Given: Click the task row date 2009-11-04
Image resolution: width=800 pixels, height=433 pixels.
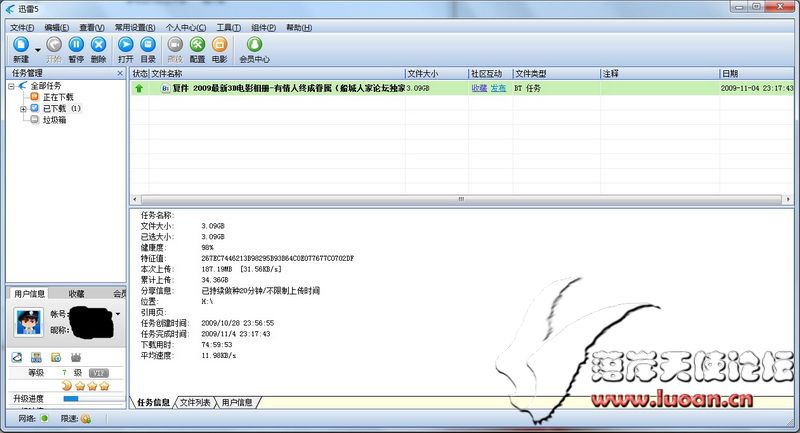Looking at the screenshot, I should (x=757, y=88).
